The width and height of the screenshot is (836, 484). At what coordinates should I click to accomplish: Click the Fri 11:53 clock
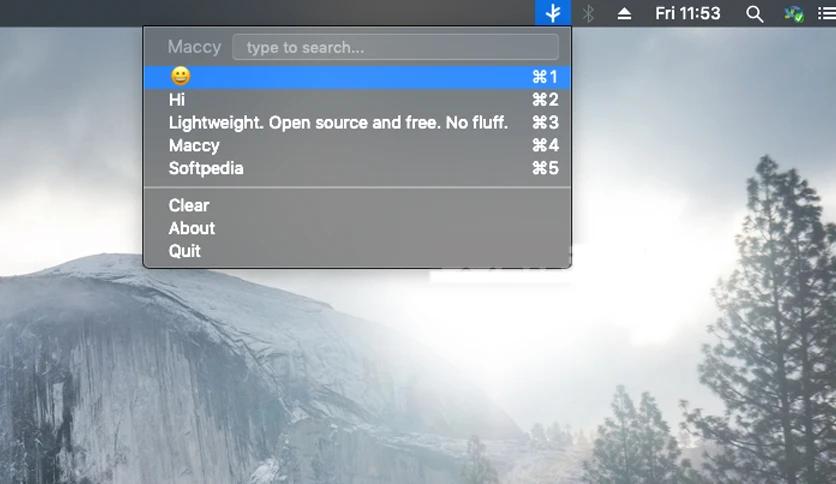tap(687, 13)
